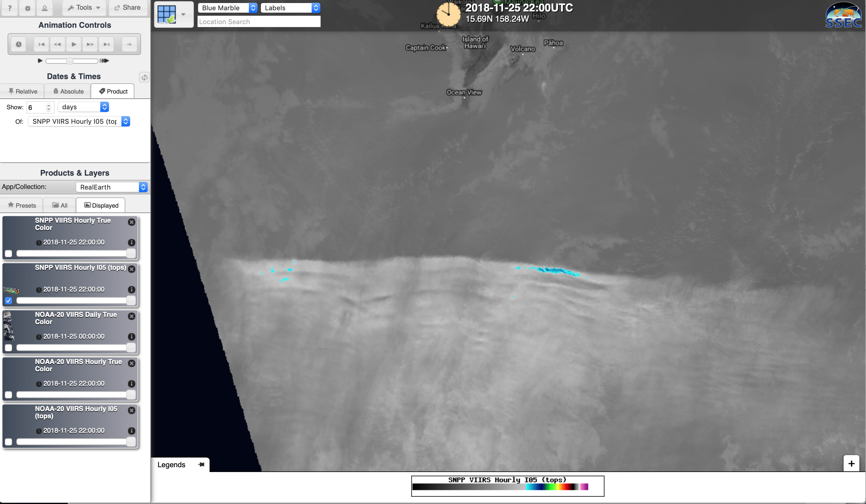Show info for SNPP VIIRS Hourly True Color
This screenshot has width=866, height=504.
[131, 242]
